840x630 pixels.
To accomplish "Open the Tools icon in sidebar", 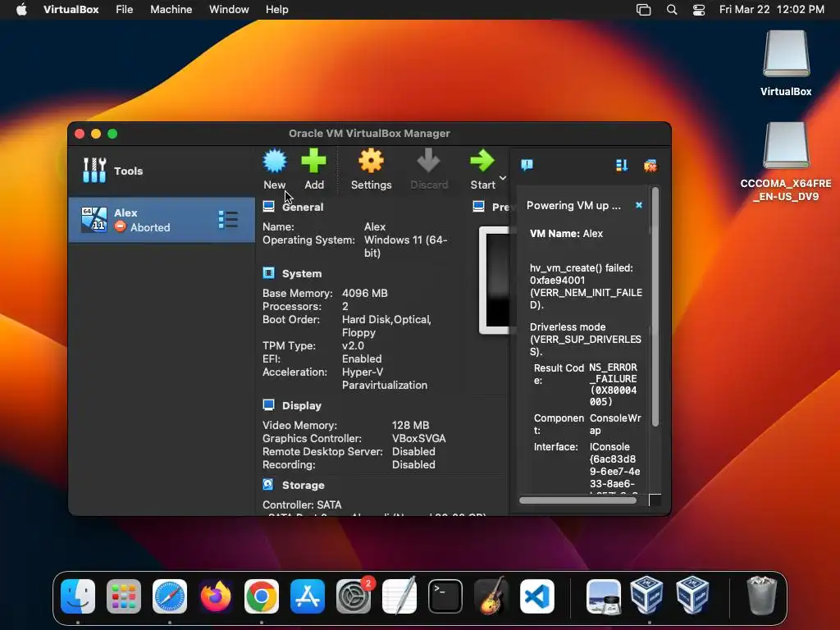I will click(94, 171).
